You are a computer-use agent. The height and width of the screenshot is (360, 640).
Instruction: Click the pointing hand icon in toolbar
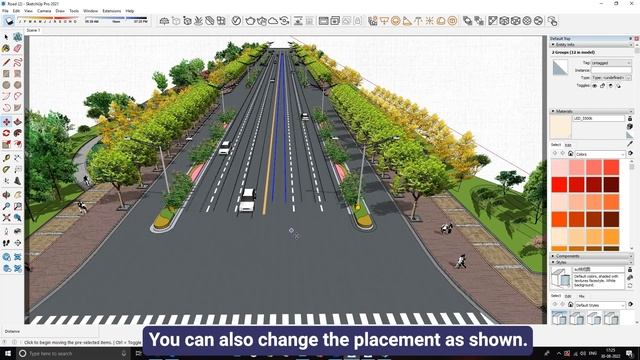[x=552, y=21]
